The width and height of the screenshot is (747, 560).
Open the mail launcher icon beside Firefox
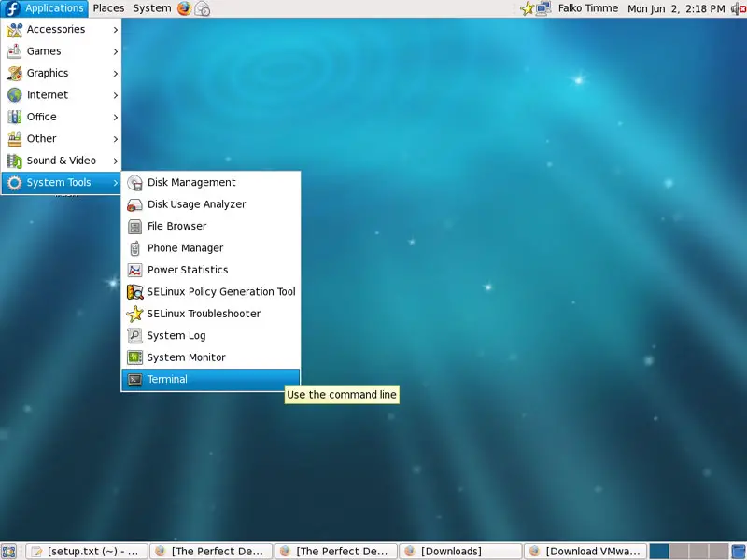[x=203, y=8]
